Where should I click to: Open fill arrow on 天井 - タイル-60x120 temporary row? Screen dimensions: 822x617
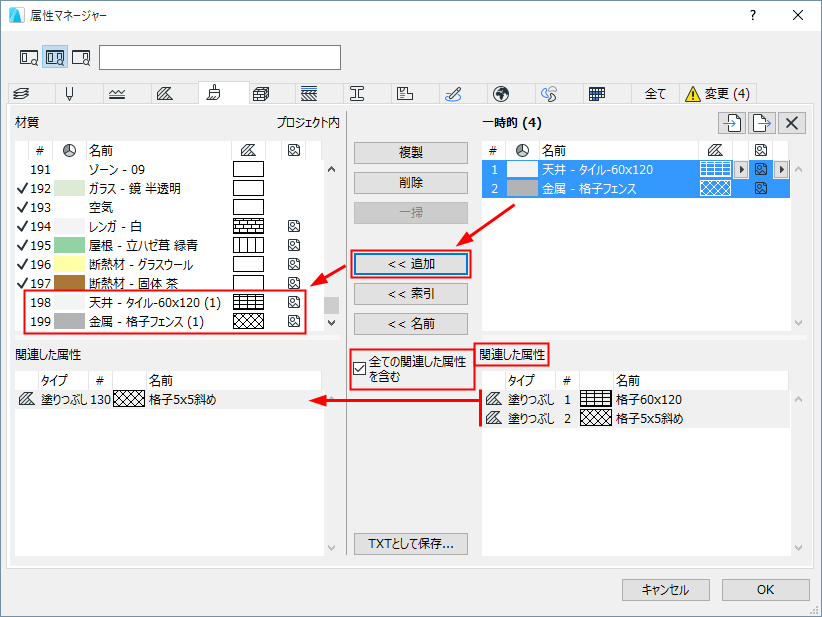(740, 170)
